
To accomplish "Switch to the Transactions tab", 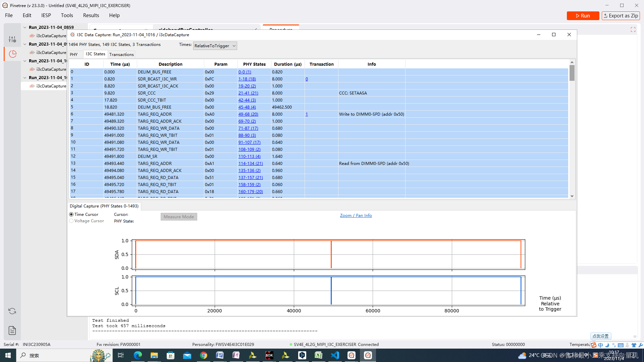I will coord(121,55).
